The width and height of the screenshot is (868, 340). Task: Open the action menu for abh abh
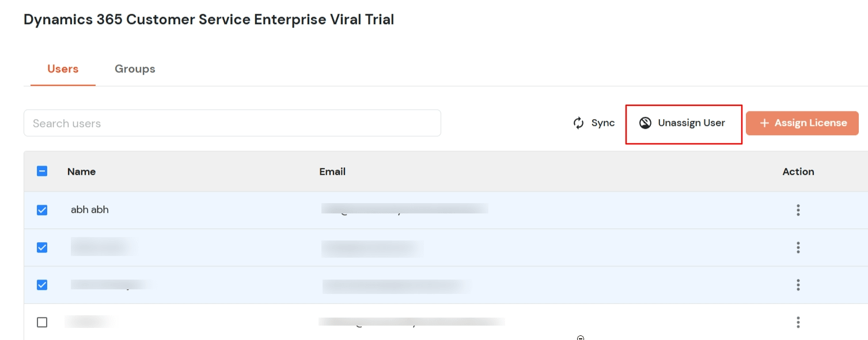coord(798,210)
